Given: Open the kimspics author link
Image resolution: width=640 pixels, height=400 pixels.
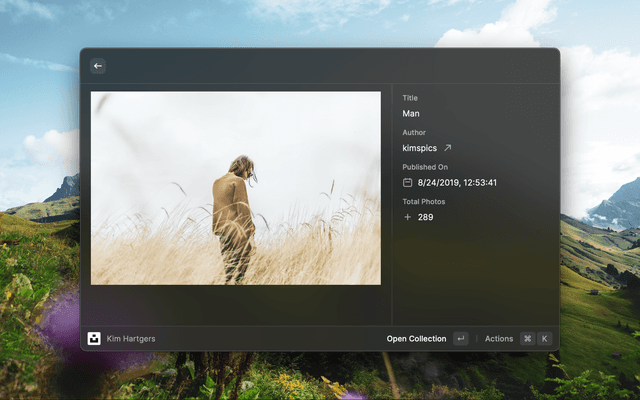Looking at the screenshot, I should pyautogui.click(x=420, y=148).
